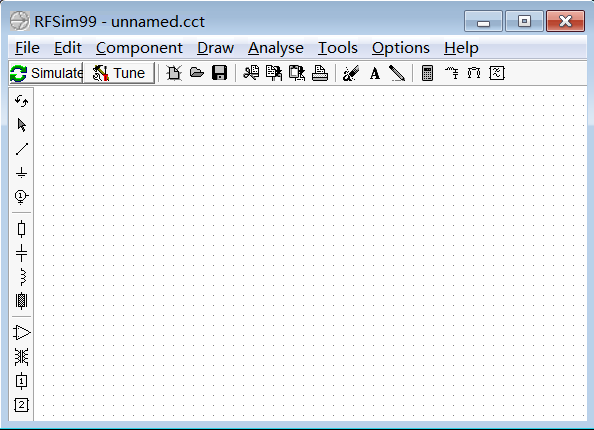Click the rotate component tool
This screenshot has height=430, width=594.
[x=22, y=101]
